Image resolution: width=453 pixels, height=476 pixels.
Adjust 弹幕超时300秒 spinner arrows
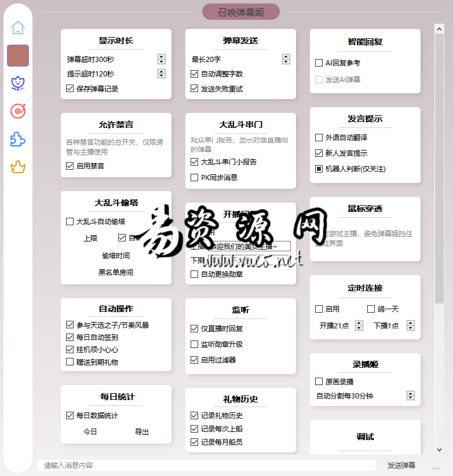(x=161, y=59)
